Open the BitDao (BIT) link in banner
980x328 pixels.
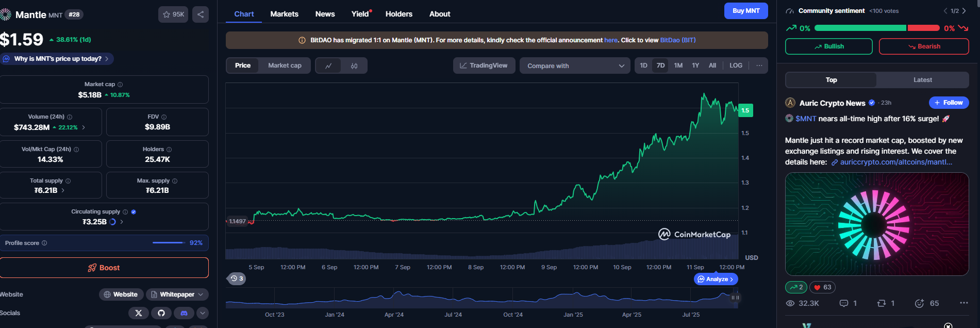point(678,40)
